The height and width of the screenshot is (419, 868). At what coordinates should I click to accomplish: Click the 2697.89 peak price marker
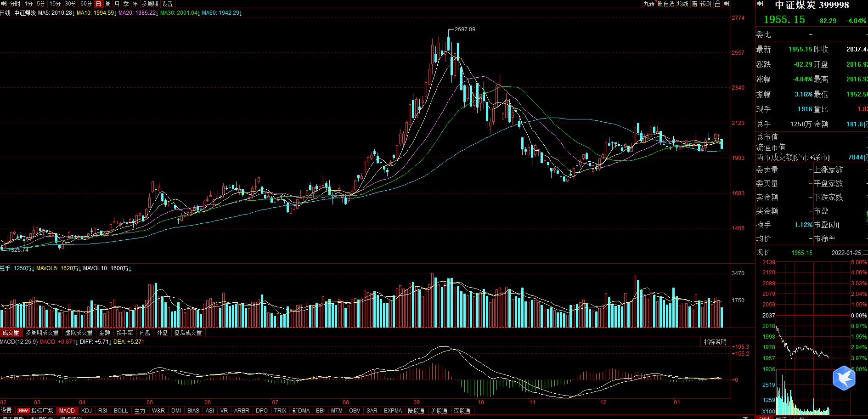465,29
